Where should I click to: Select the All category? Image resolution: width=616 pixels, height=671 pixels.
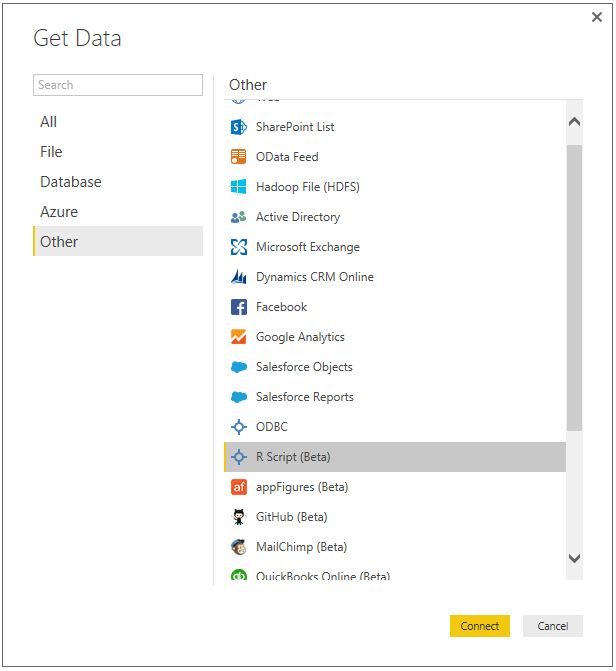pos(118,122)
